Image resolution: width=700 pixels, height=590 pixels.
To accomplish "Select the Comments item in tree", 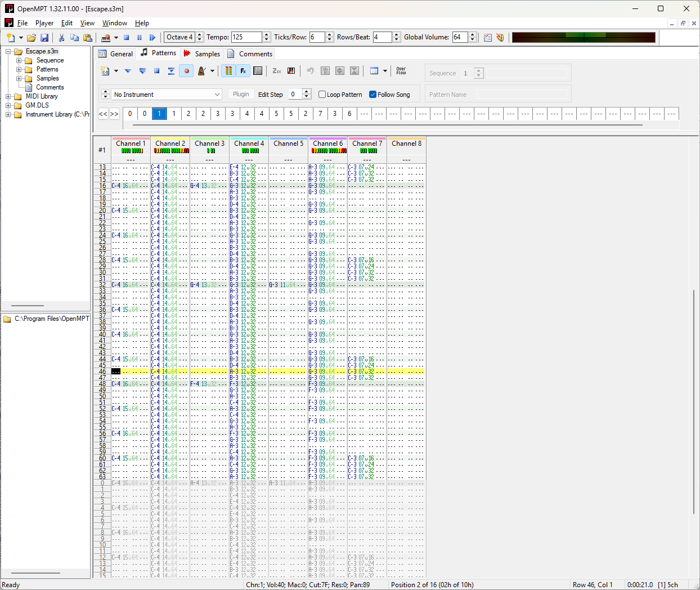I will tap(50, 87).
